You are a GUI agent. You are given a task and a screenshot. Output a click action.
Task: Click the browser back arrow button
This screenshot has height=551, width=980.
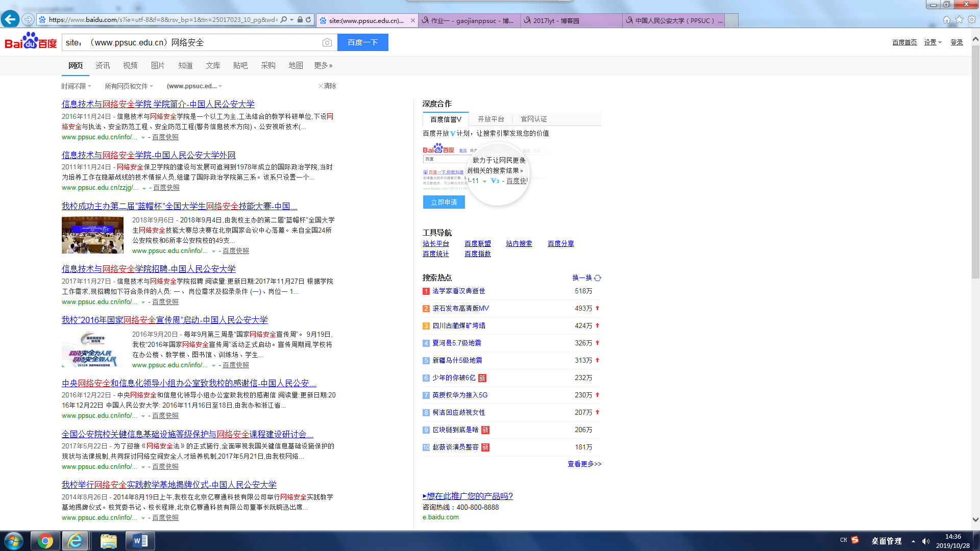(x=10, y=19)
